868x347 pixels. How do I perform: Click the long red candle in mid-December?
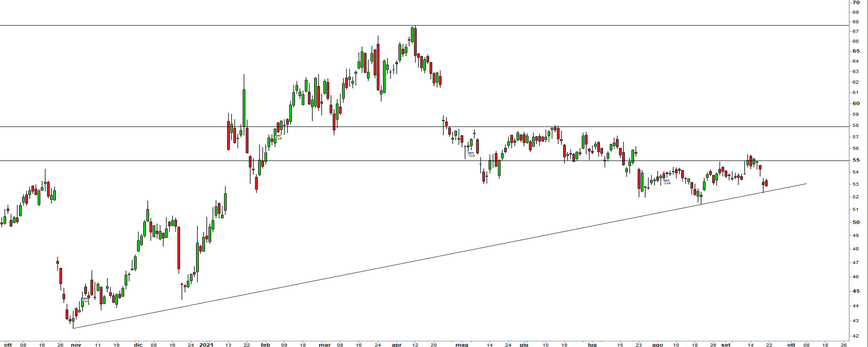[x=179, y=248]
